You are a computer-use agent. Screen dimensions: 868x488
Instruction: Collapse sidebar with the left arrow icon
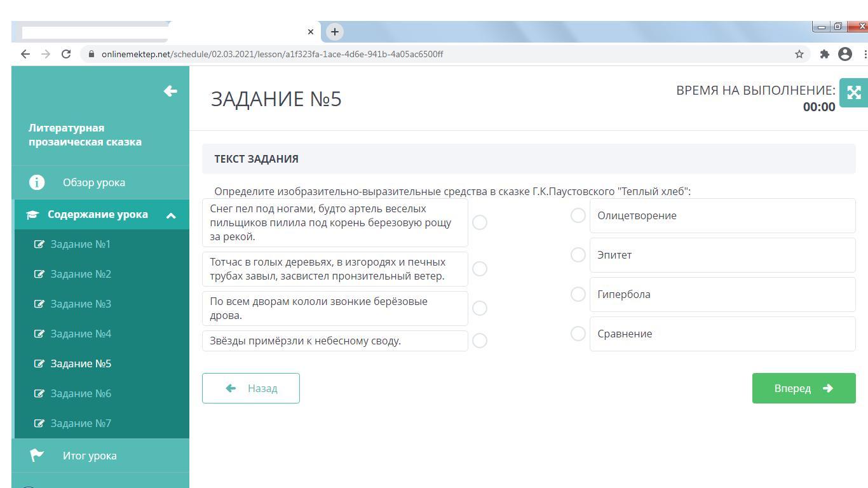point(170,91)
